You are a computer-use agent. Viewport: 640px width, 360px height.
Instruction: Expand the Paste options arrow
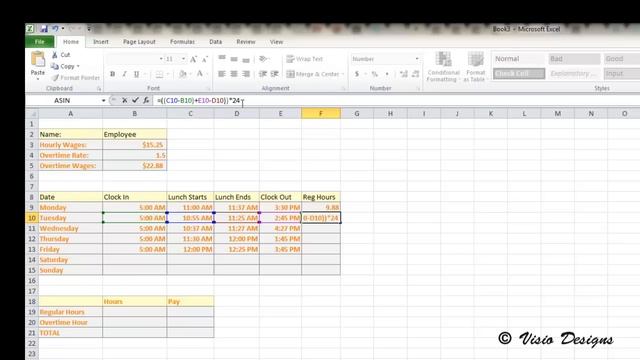(x=38, y=79)
